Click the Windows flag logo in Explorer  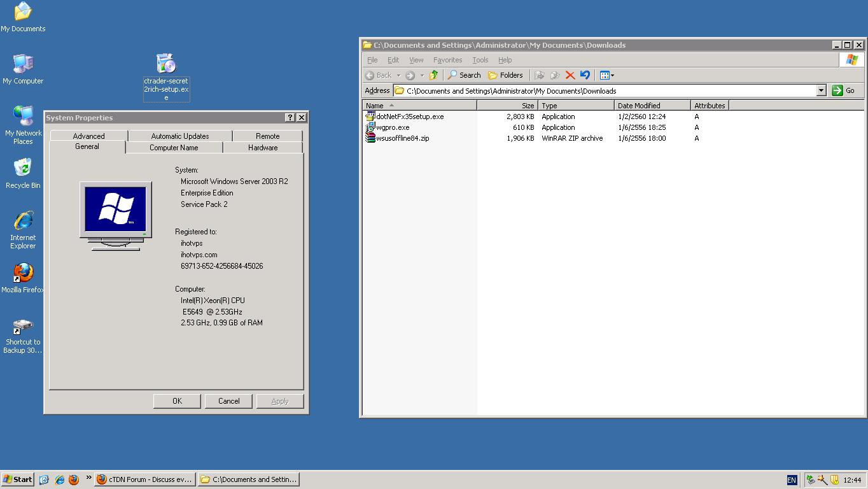pyautogui.click(x=851, y=60)
